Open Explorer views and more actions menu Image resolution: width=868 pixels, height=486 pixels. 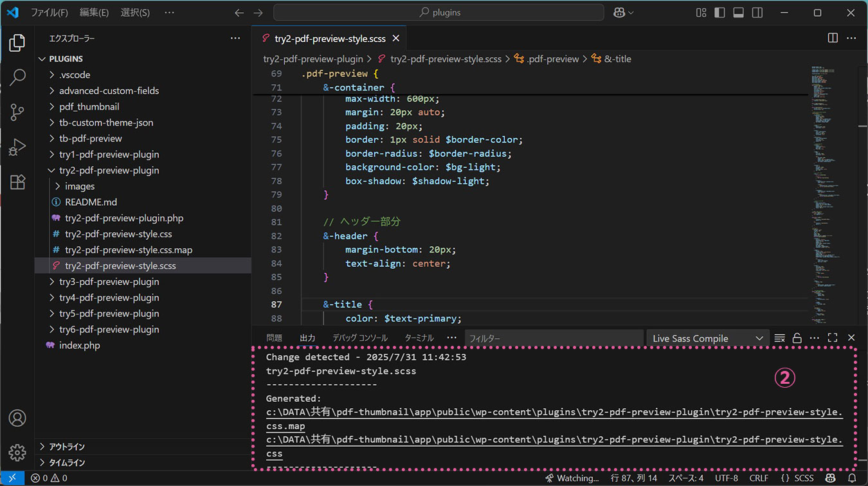pyautogui.click(x=235, y=39)
